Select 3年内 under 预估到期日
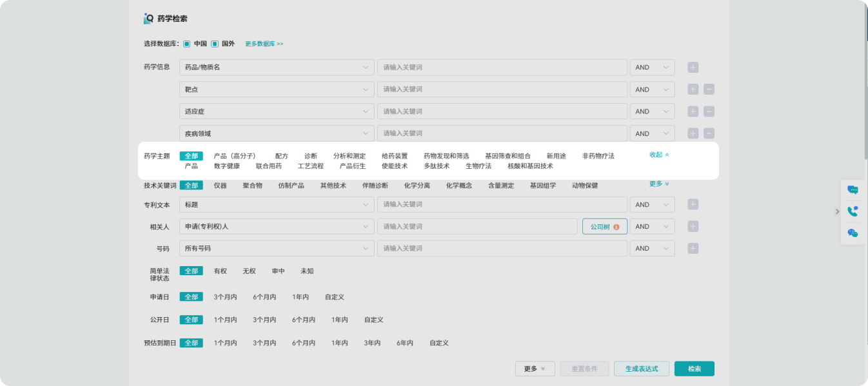Image resolution: width=868 pixels, height=386 pixels. 372,343
